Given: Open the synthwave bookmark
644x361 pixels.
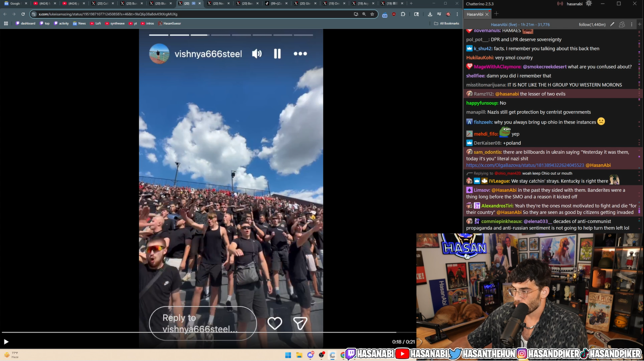Looking at the screenshot, I should [x=115, y=24].
